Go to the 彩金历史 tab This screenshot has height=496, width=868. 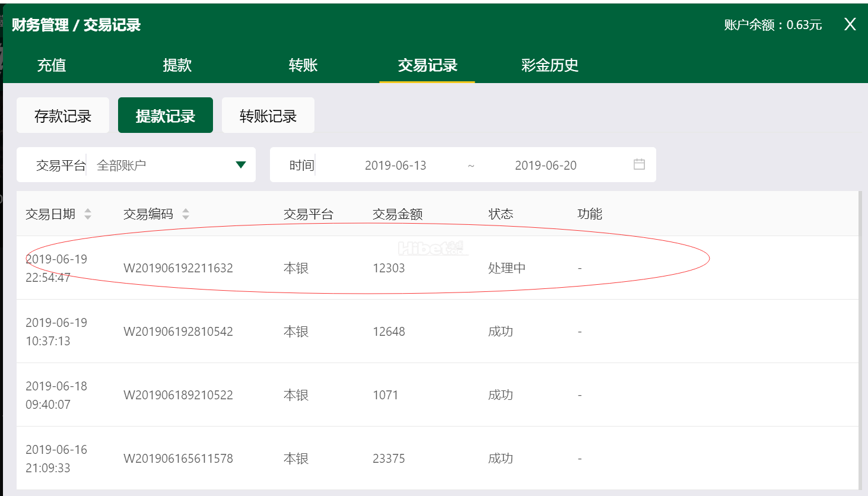pos(549,65)
